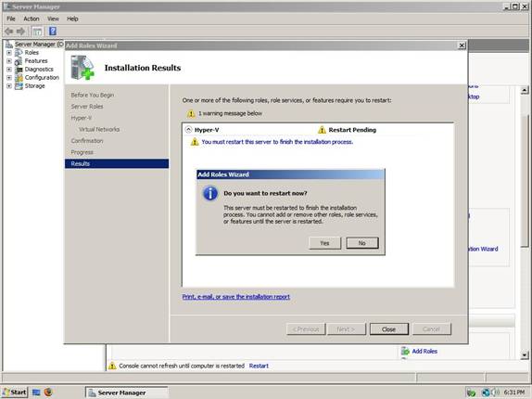The height and width of the screenshot is (399, 532).
Task: Choose No in the restart dialog
Action: [362, 243]
